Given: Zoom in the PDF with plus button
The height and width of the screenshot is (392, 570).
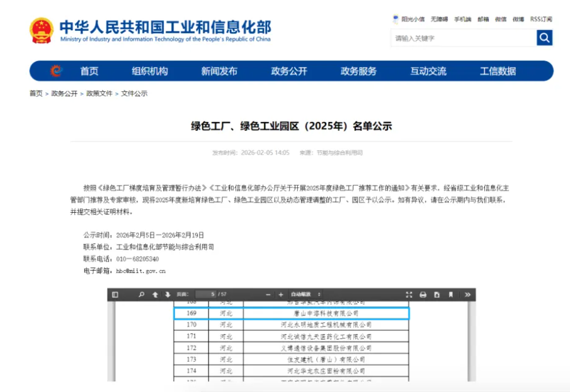Looking at the screenshot, I should pyautogui.click(x=281, y=294).
